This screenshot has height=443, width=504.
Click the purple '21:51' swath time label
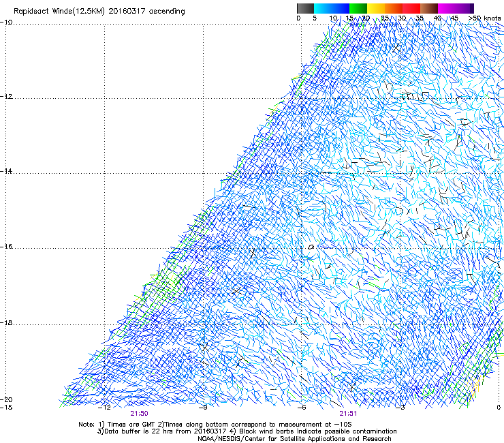(x=348, y=414)
